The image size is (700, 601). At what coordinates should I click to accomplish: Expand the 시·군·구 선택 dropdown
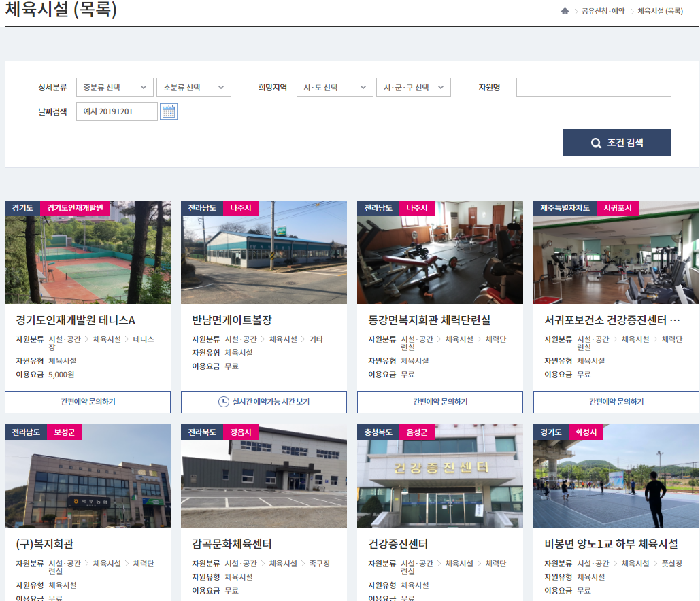(414, 87)
